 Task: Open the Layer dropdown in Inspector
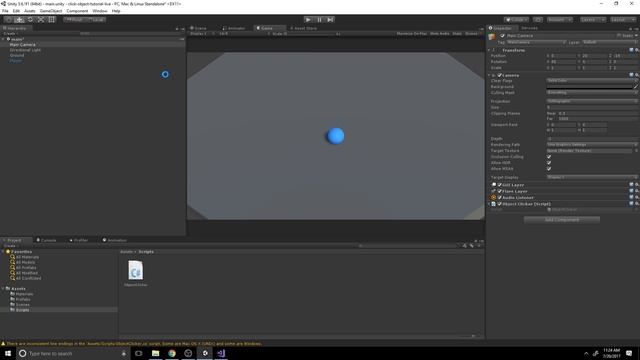[x=609, y=42]
